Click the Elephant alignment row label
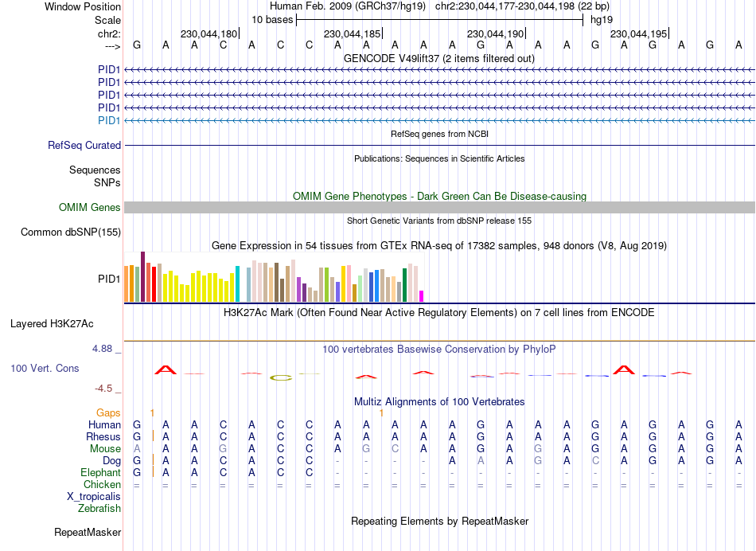Screen dimensions: 756x551 coord(101,472)
